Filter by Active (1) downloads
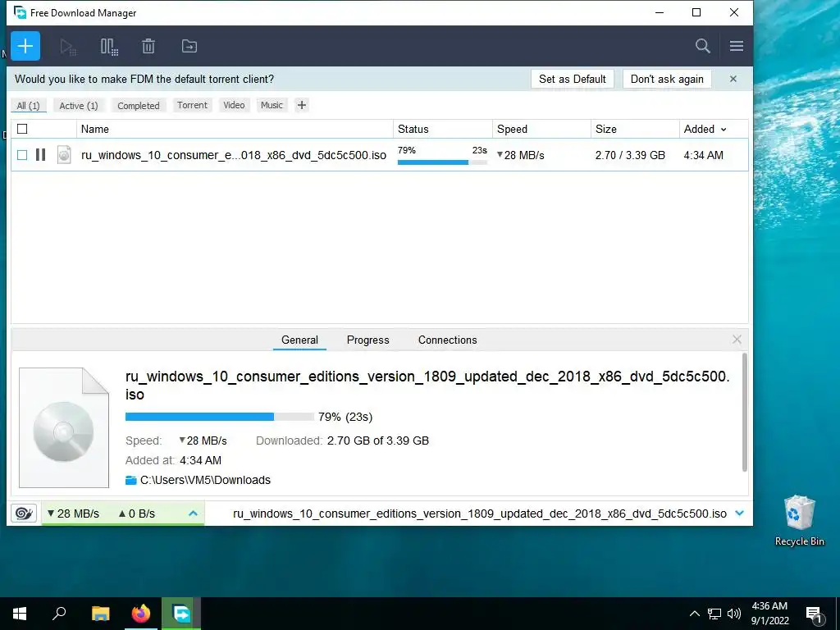This screenshot has width=840, height=630. (x=79, y=106)
